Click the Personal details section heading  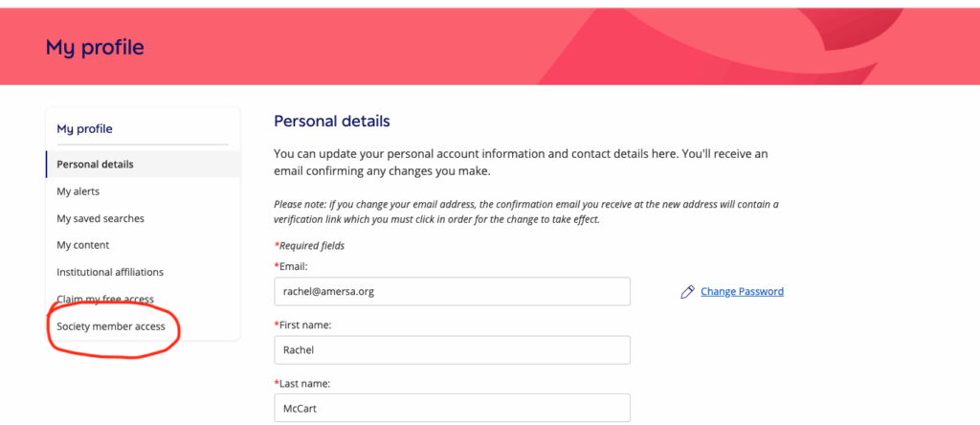coord(332,122)
